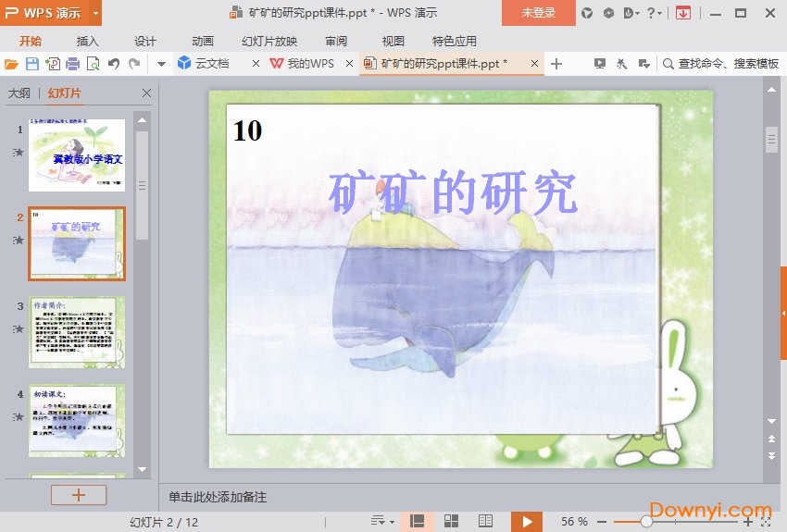
Task: Click the export to PDF icon
Action: [53, 64]
